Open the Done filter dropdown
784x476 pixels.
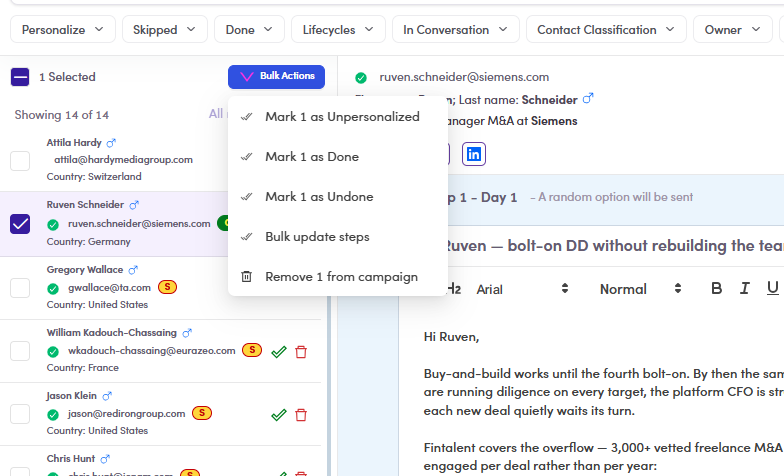click(249, 30)
